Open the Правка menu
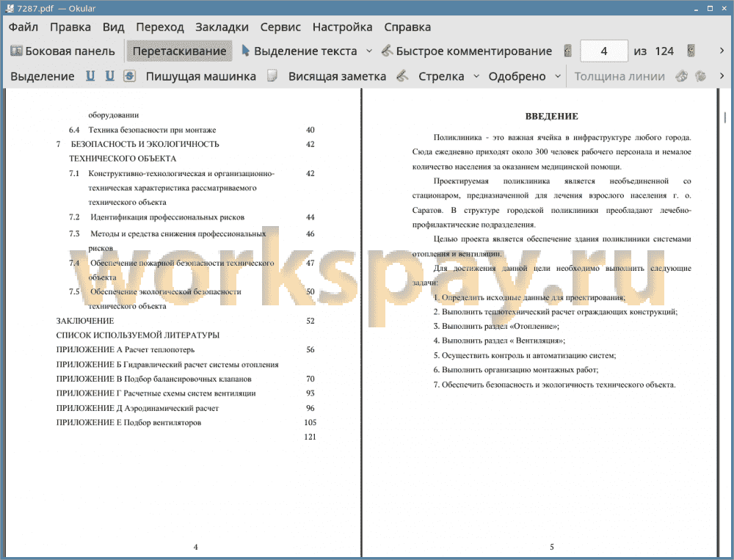 click(x=70, y=27)
